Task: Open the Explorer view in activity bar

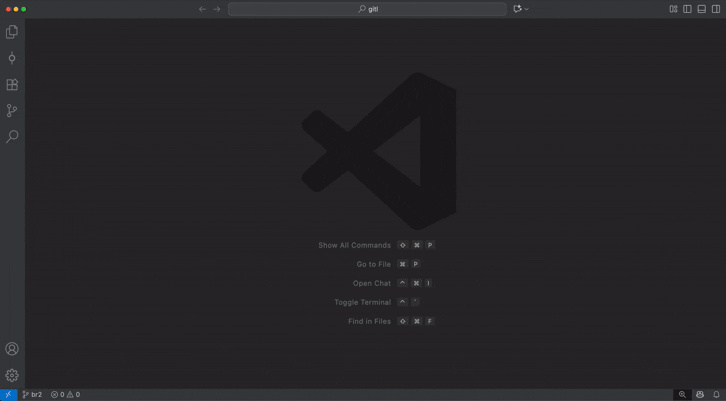Action: coord(12,32)
